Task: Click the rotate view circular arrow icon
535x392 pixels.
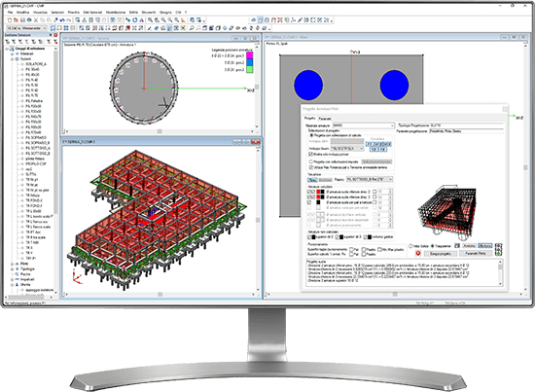Action: [135, 20]
